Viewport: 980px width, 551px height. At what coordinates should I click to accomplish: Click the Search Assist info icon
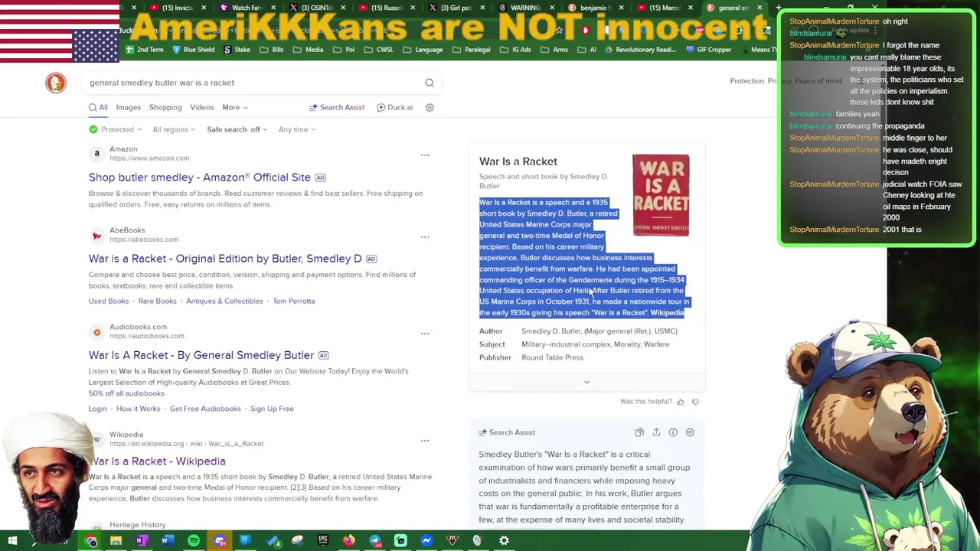pos(673,432)
